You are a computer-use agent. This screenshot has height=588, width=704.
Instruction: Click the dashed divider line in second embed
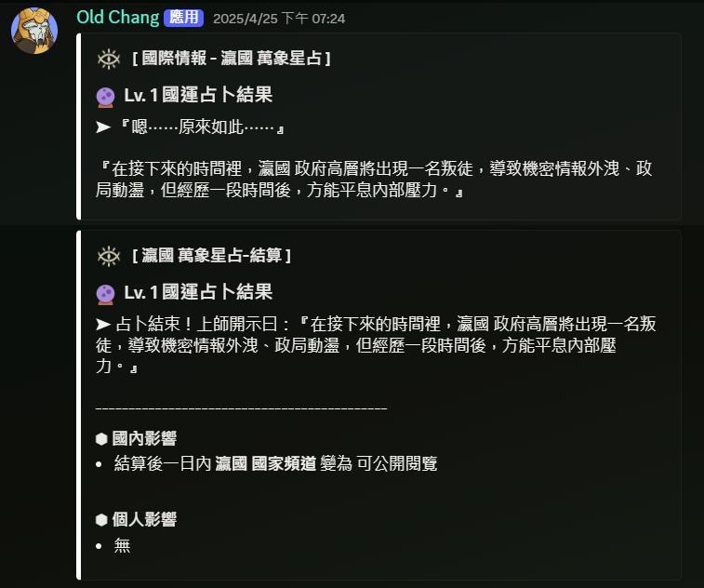(x=241, y=408)
